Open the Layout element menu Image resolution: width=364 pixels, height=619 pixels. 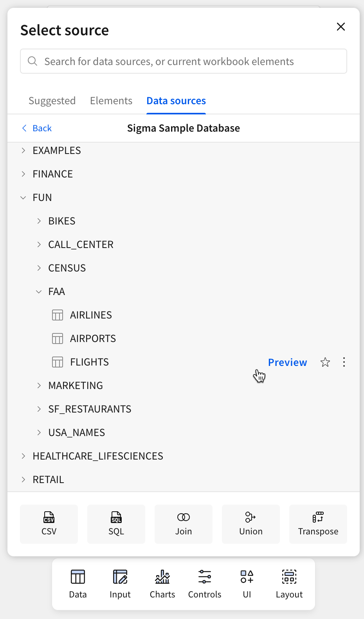(x=289, y=584)
